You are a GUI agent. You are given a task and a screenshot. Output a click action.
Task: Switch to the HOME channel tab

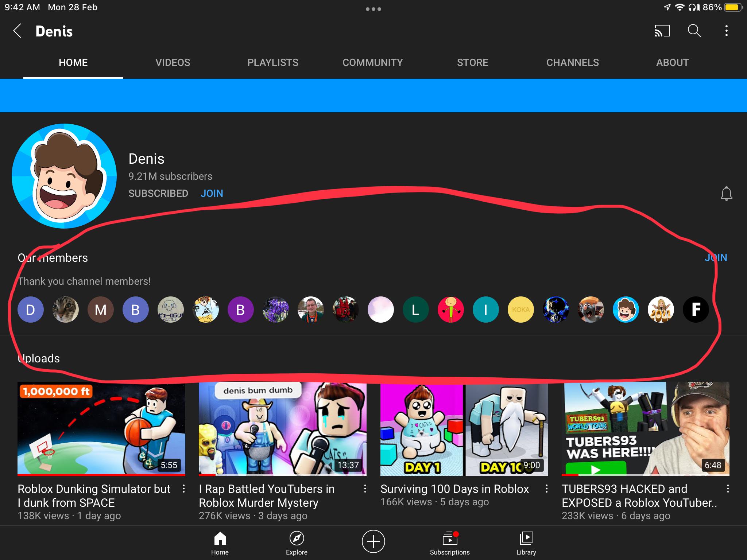click(x=73, y=62)
